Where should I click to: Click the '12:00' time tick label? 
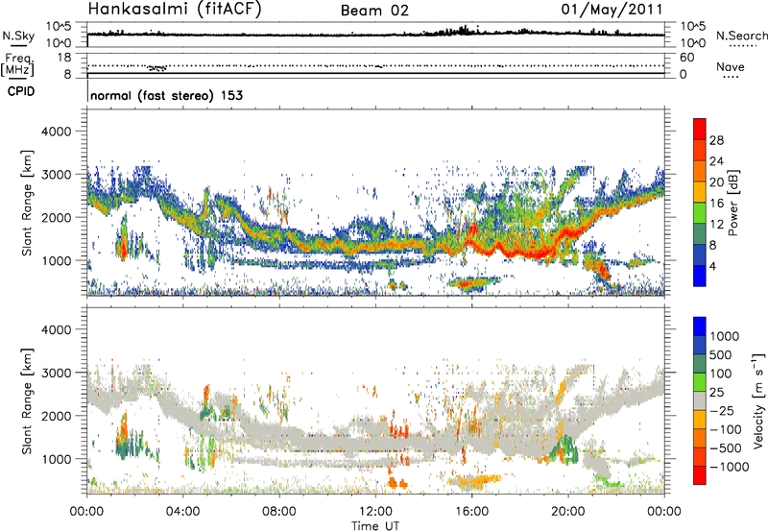pos(375,512)
